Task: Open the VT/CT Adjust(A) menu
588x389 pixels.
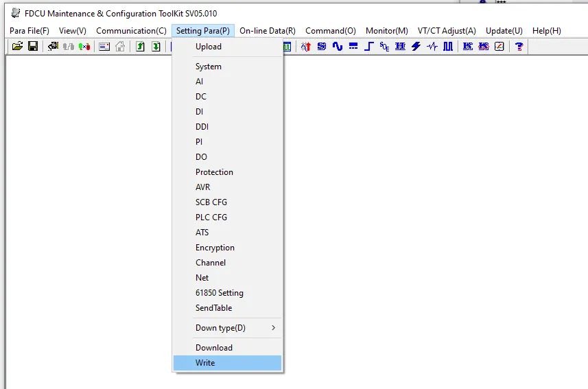Action: 447,31
